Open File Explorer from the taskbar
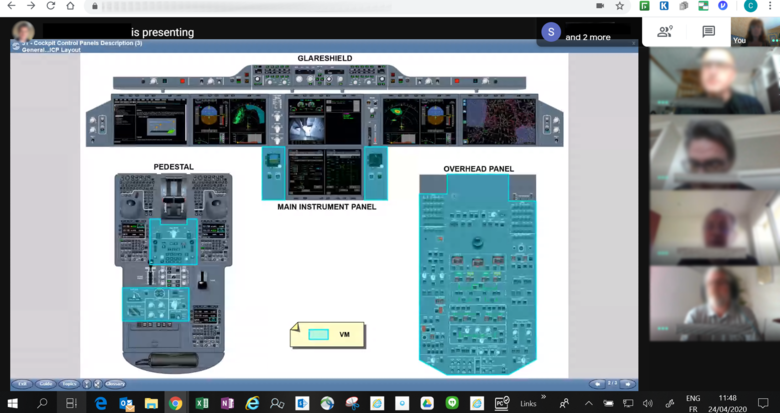The image size is (780, 413). (151, 403)
